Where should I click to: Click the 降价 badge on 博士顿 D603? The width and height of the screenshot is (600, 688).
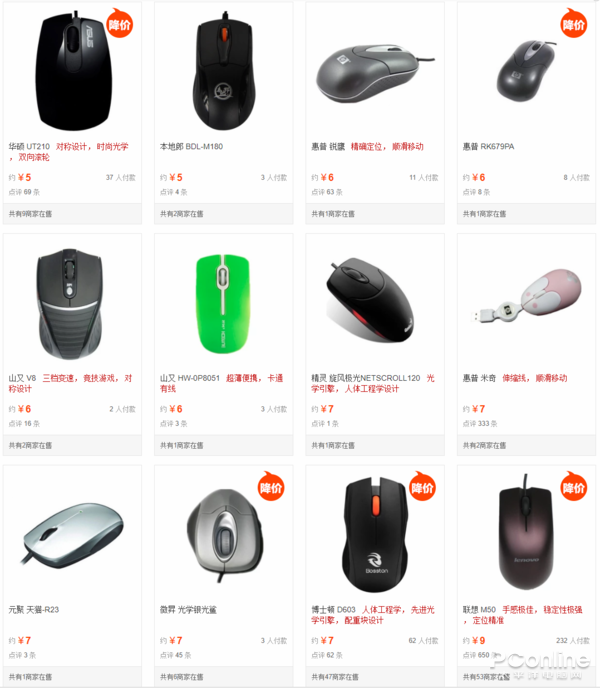click(x=422, y=487)
